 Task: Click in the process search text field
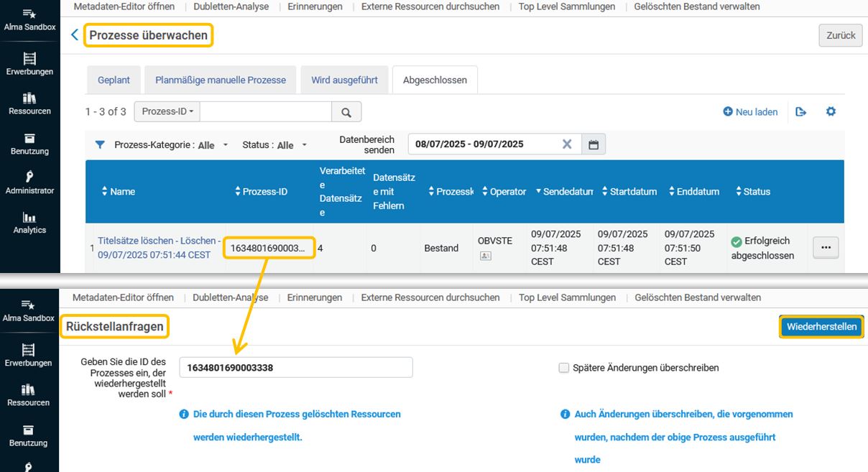(267, 112)
